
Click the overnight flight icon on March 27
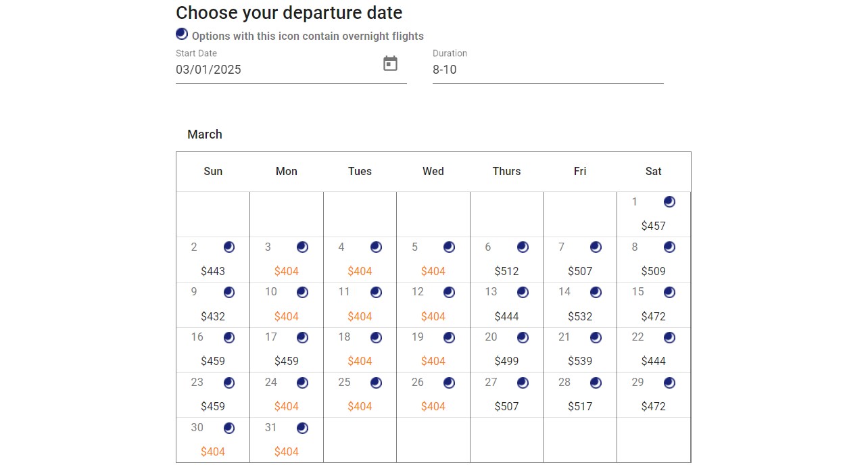pyautogui.click(x=522, y=383)
